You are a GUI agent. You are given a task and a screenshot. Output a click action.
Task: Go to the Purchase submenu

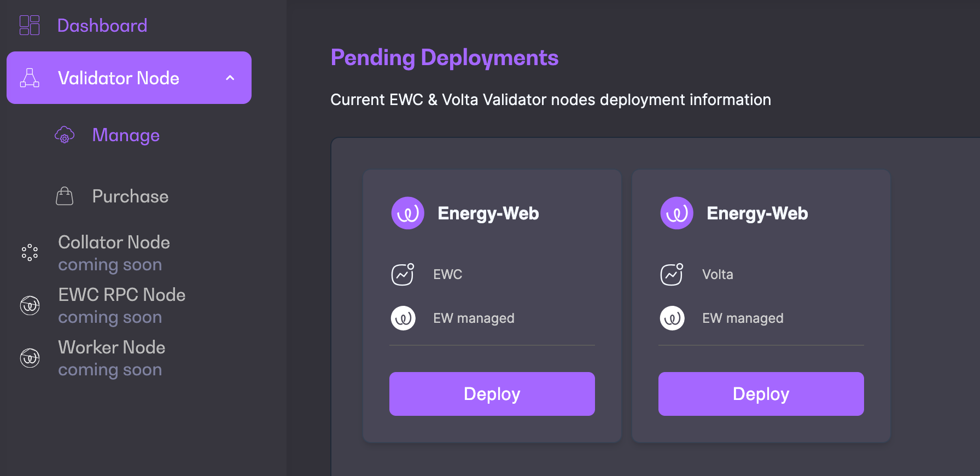[130, 196]
